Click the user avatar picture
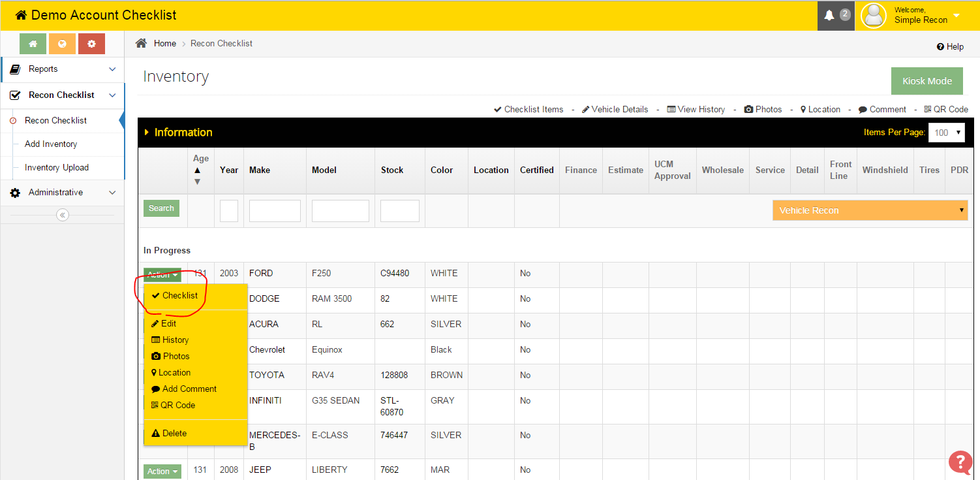This screenshot has height=480, width=980. pos(874,16)
